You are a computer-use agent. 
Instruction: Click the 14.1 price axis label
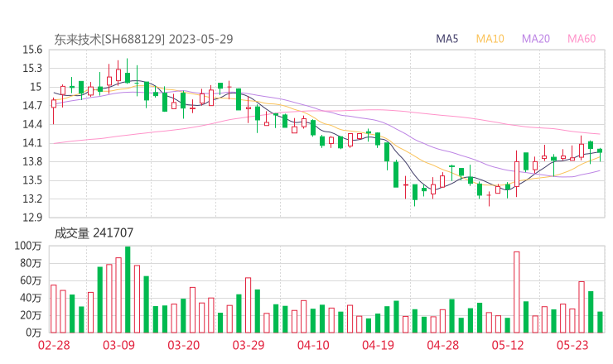point(32,143)
